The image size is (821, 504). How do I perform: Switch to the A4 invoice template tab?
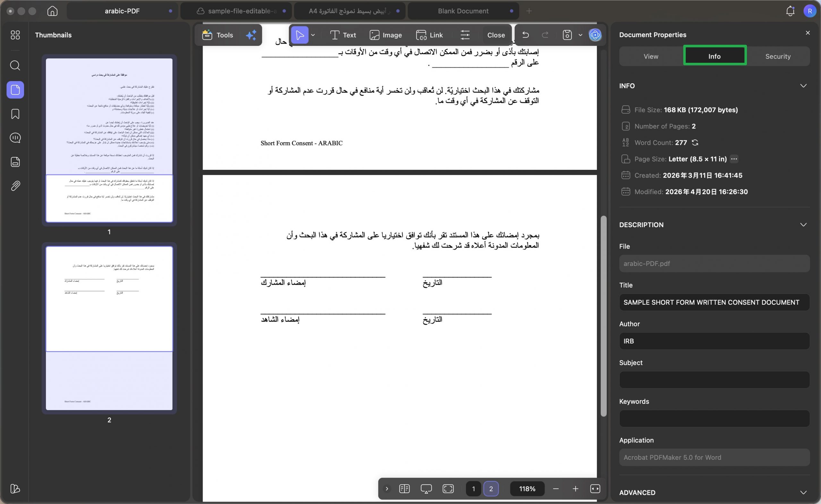pyautogui.click(x=349, y=11)
